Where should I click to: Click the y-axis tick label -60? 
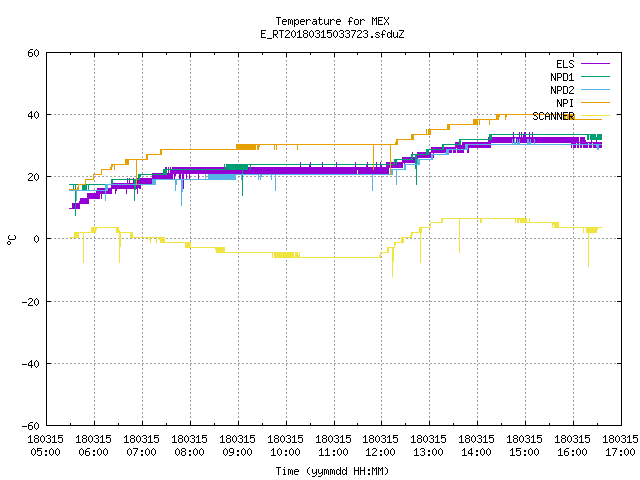click(31, 426)
